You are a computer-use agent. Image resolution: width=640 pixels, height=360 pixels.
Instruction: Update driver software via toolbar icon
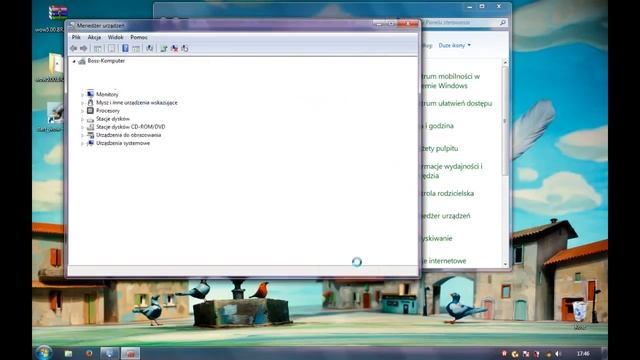tap(164, 49)
